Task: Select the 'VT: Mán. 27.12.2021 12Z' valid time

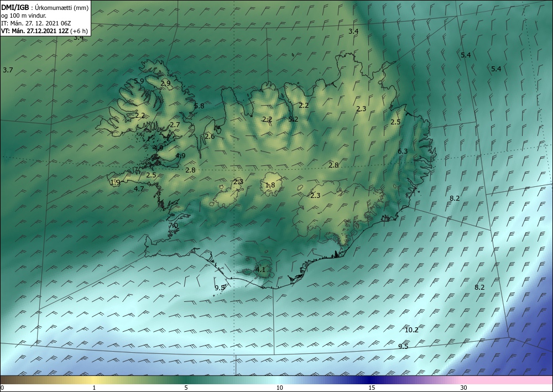Action: click(34, 31)
